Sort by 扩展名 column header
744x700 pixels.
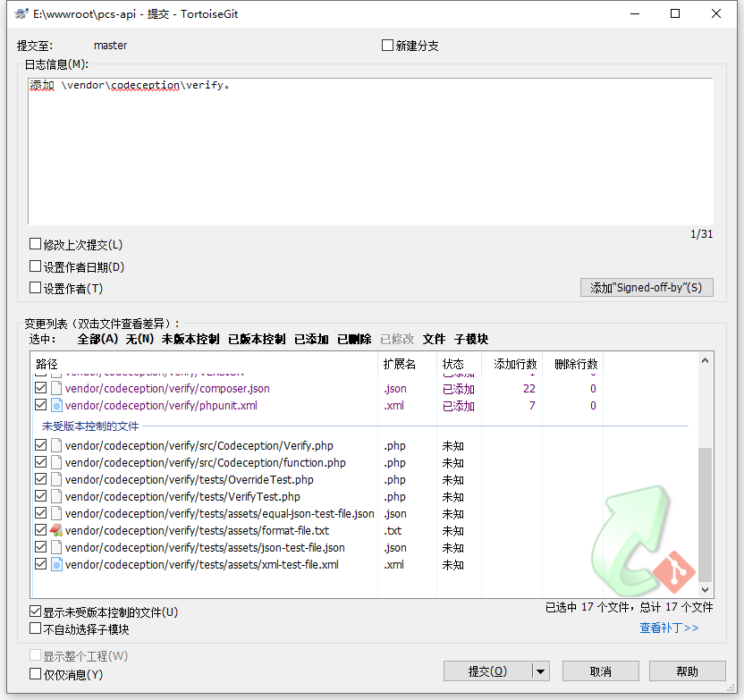pos(407,364)
